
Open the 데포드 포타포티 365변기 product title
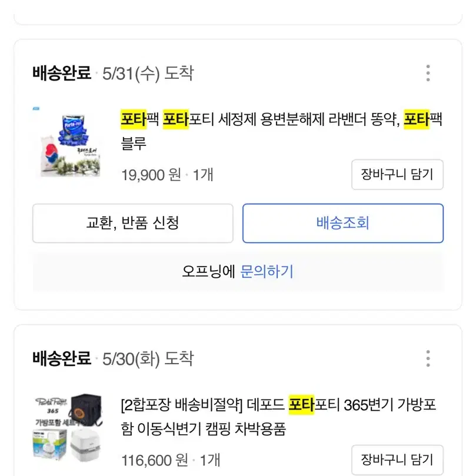278,417
